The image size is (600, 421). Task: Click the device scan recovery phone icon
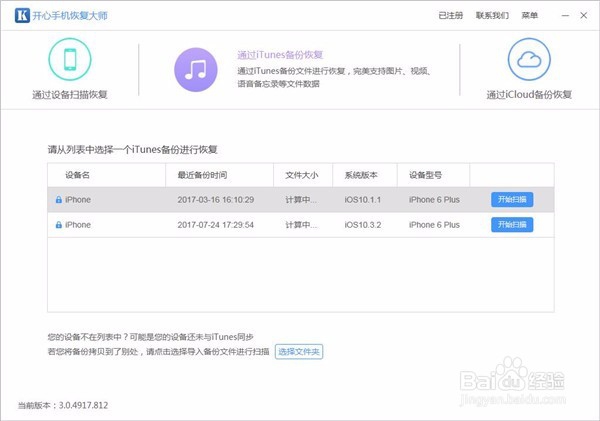[x=70, y=59]
